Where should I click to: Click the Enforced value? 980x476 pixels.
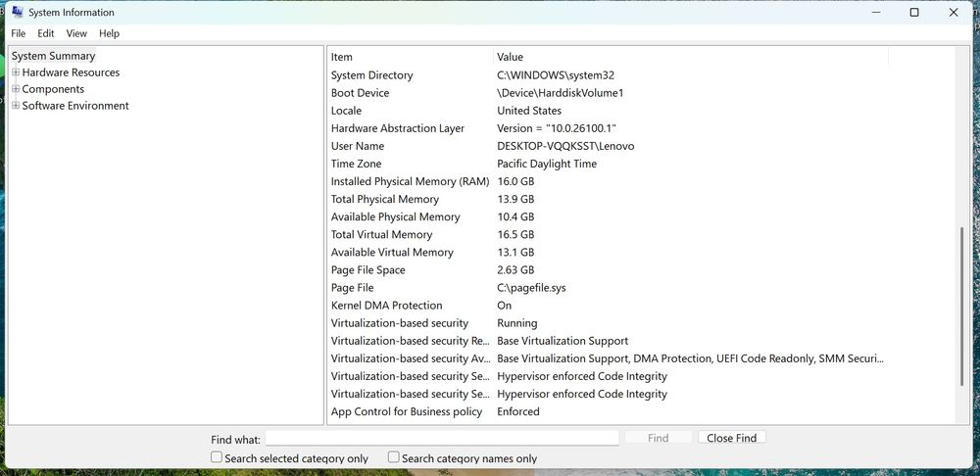(518, 411)
